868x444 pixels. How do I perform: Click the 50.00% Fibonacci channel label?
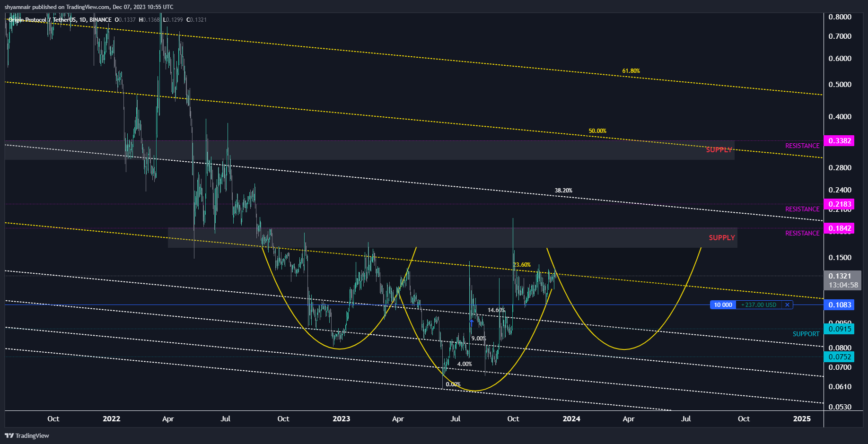[x=597, y=131]
